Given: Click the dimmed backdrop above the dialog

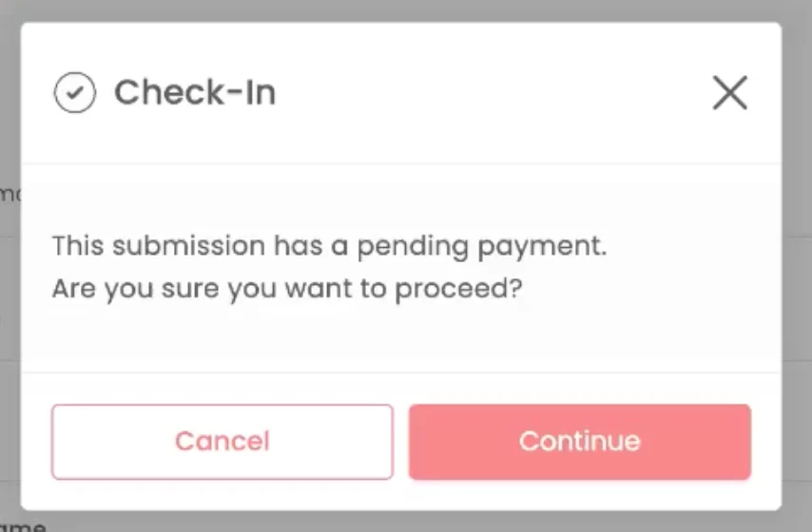Looking at the screenshot, I should point(406,10).
